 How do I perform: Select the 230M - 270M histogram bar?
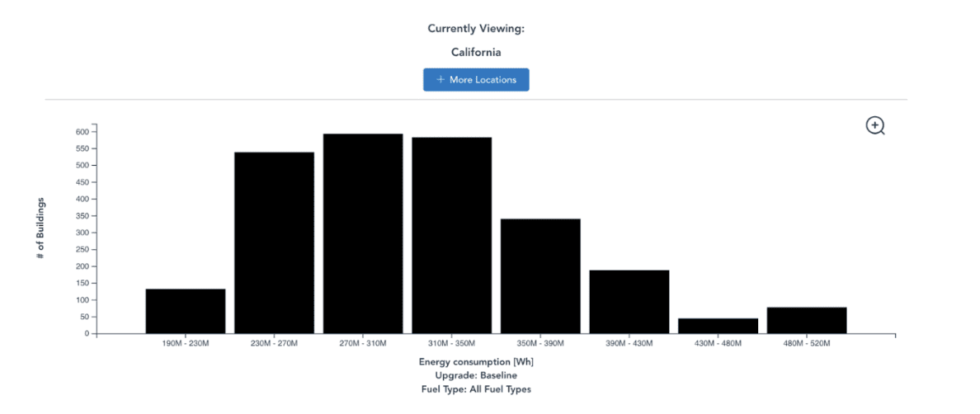pos(274,243)
